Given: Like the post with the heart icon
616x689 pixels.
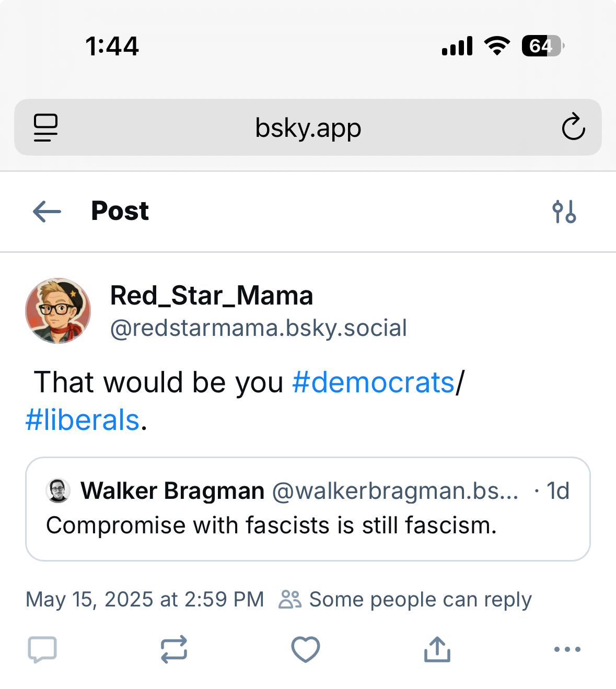Looking at the screenshot, I should coord(305,650).
